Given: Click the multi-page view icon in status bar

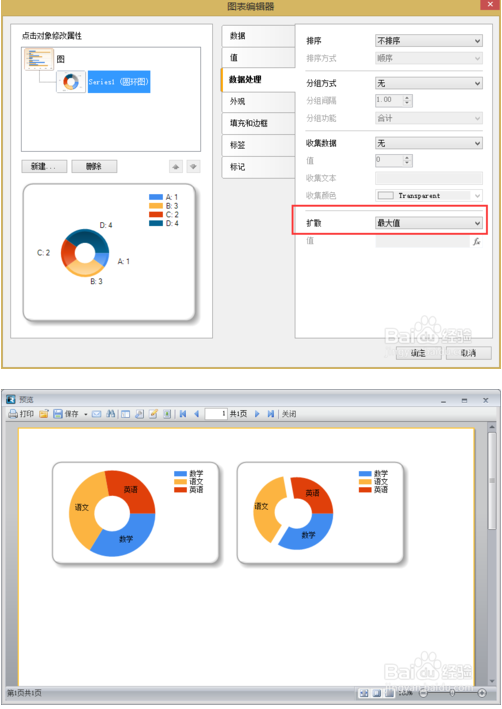Looking at the screenshot, I should click(389, 693).
